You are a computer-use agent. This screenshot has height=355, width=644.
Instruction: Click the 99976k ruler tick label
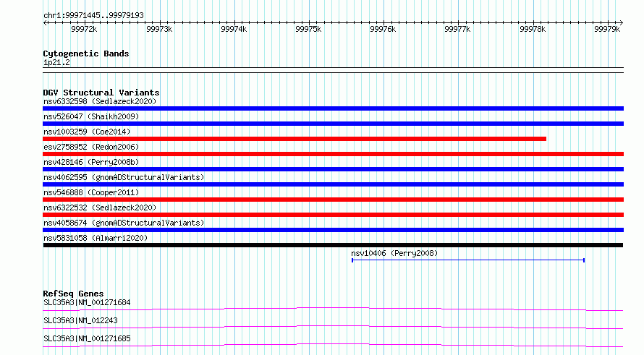383,29
